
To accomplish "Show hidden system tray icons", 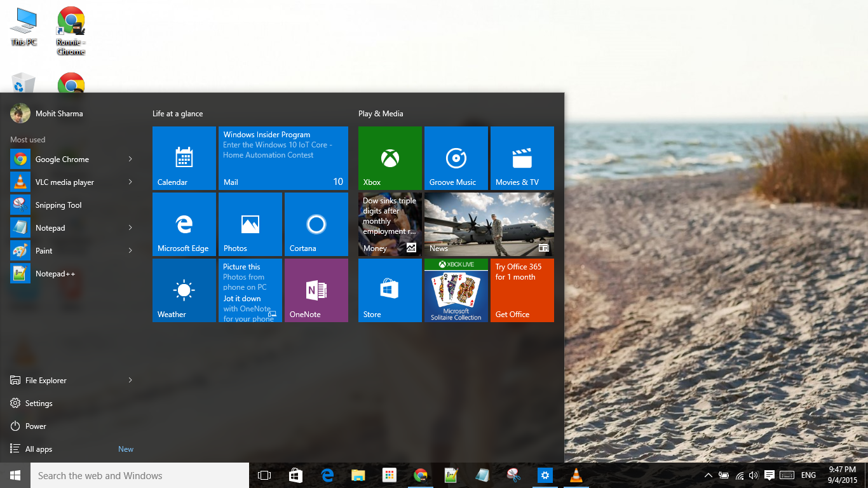I will pyautogui.click(x=709, y=475).
